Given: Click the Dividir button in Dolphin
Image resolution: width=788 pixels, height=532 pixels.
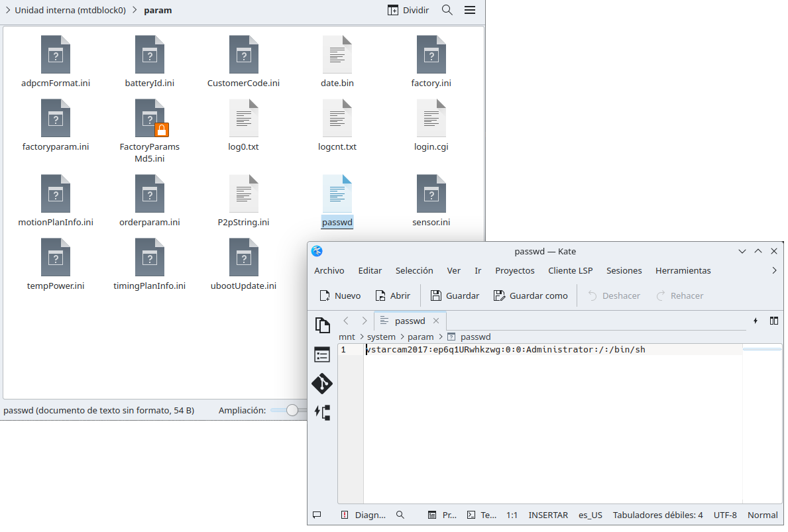Looking at the screenshot, I should tap(408, 10).
